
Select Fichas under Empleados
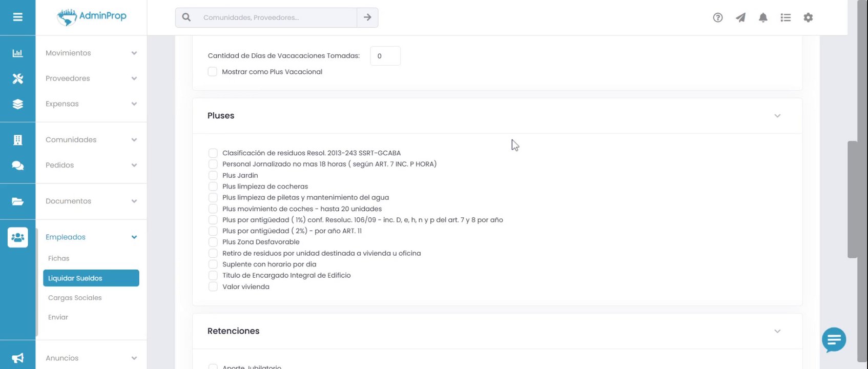[x=58, y=258]
